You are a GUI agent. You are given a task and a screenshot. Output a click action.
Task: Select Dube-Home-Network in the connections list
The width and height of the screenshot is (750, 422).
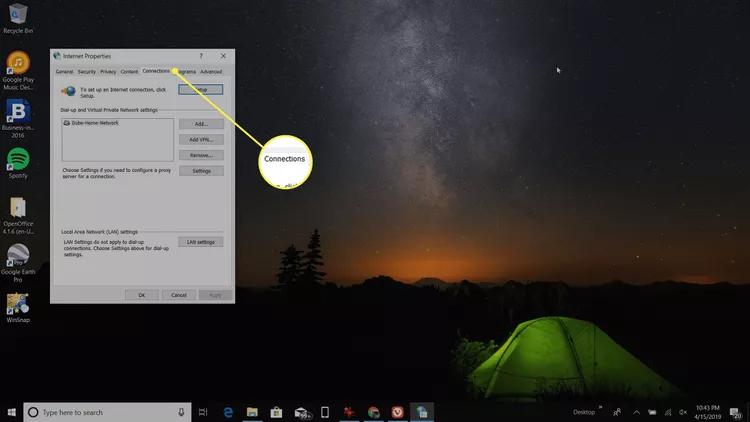[91, 123]
